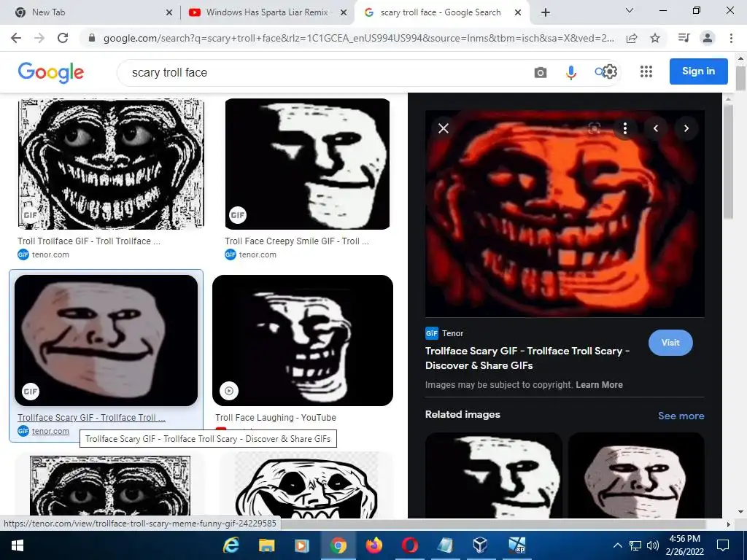Open the Chrome profile avatar
Viewport: 747px width, 560px height.
click(708, 38)
